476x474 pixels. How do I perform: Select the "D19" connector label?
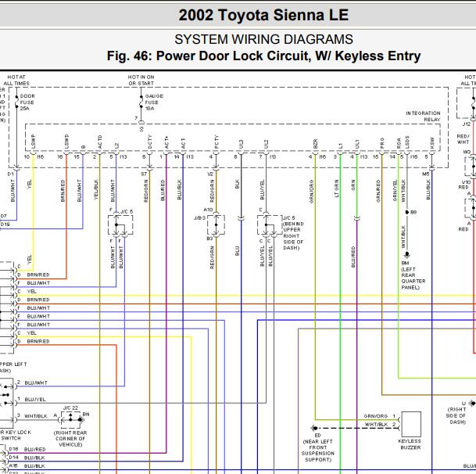click(x=5, y=224)
